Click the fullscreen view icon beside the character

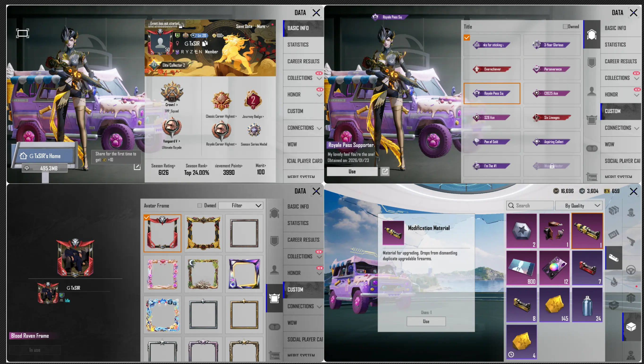(22, 33)
